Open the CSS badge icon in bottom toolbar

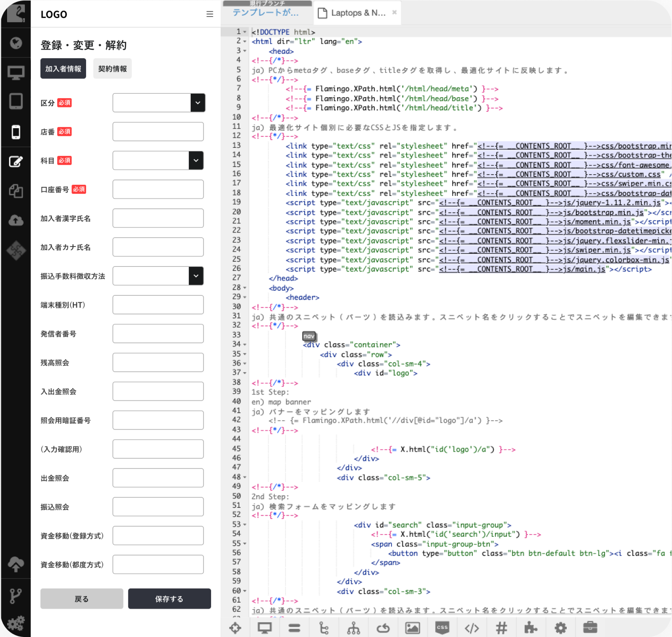pos(442,628)
